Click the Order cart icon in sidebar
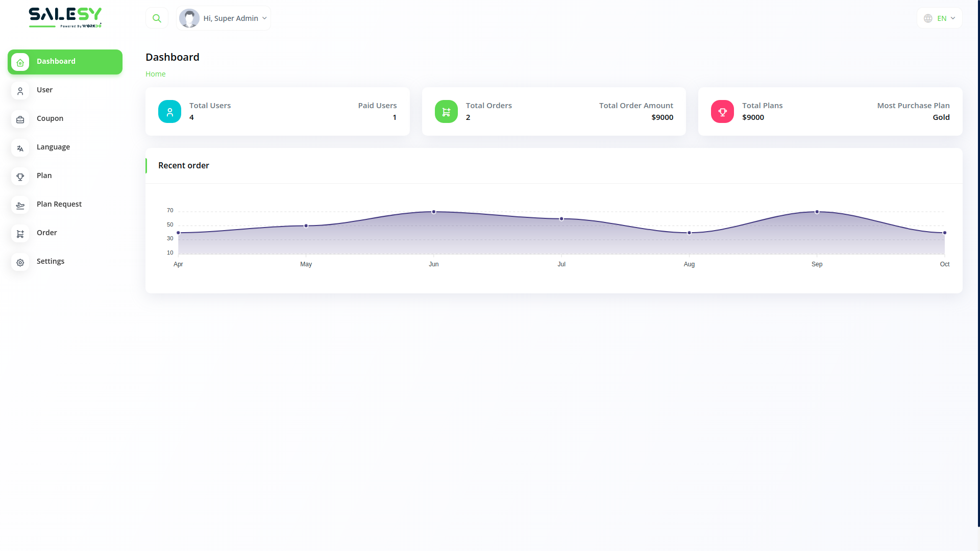Screen dimensions: 980x551 pyautogui.click(x=20, y=234)
